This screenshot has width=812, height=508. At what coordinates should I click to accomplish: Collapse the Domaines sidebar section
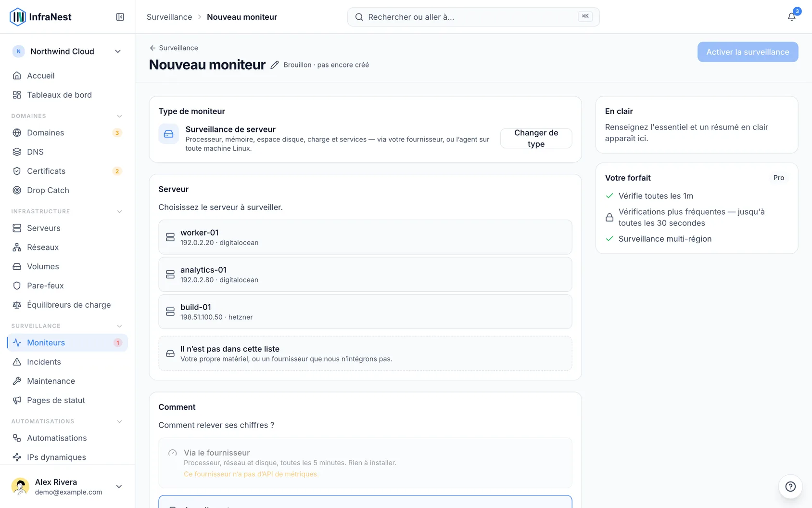[x=119, y=116]
